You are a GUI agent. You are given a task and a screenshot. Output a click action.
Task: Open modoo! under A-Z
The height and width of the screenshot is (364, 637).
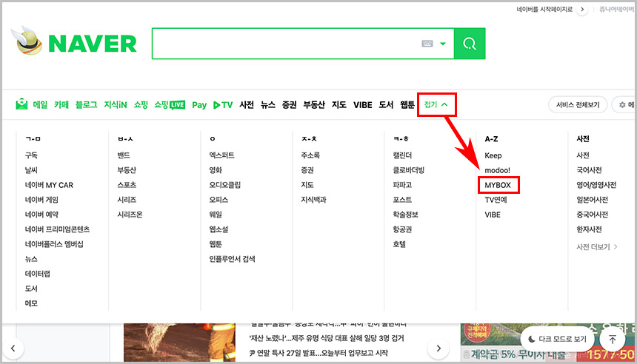(497, 170)
